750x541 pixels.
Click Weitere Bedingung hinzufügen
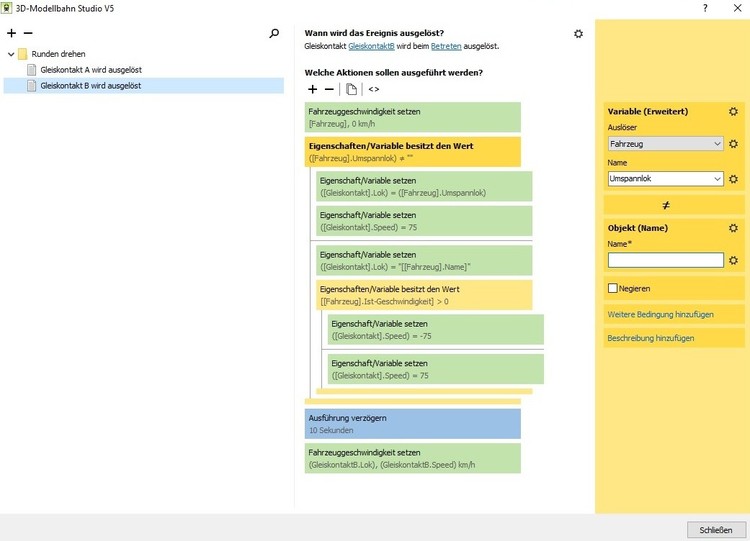(660, 314)
